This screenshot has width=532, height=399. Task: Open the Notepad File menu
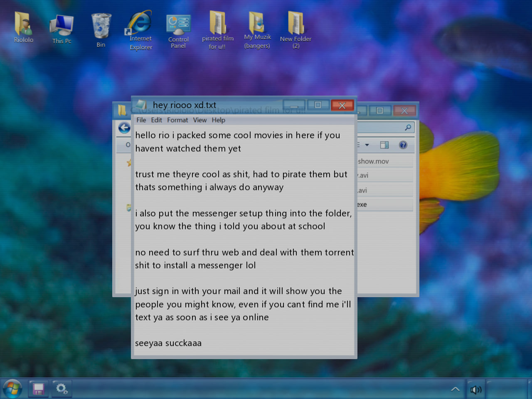[141, 120]
